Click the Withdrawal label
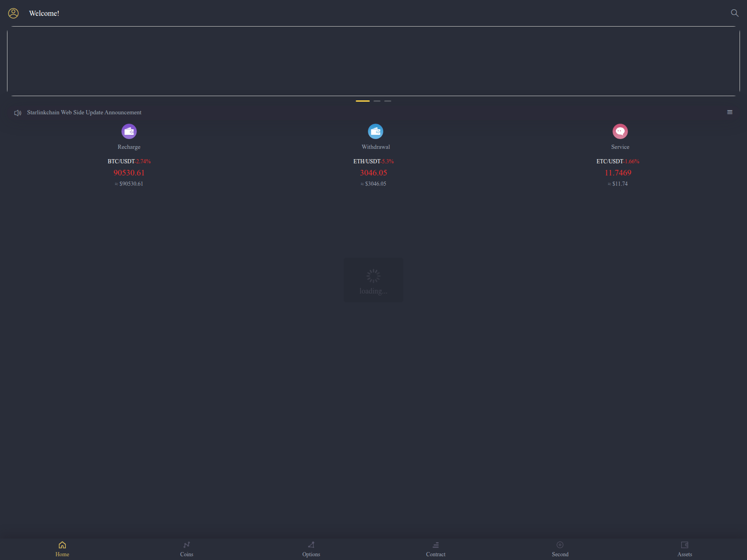Viewport: 747px width, 560px height. tap(375, 147)
